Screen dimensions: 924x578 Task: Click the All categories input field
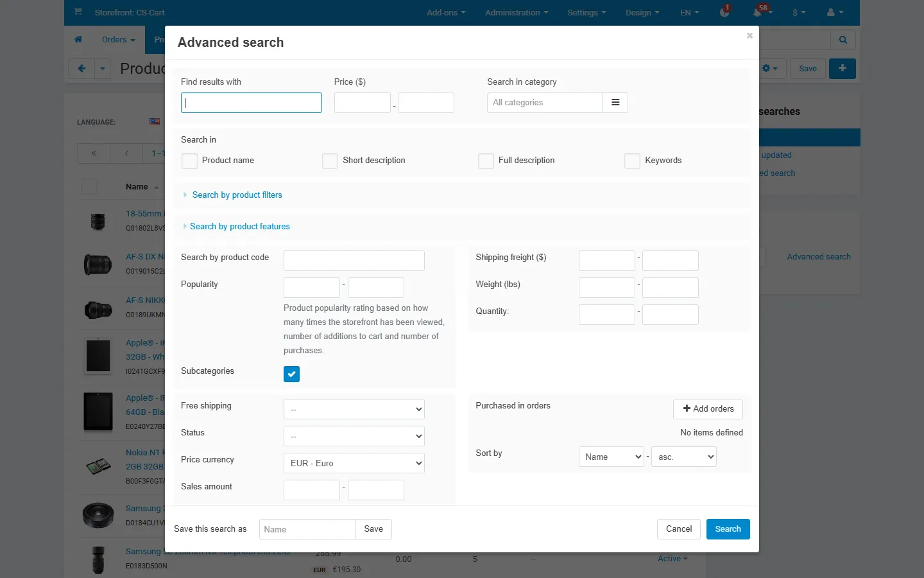click(x=545, y=103)
